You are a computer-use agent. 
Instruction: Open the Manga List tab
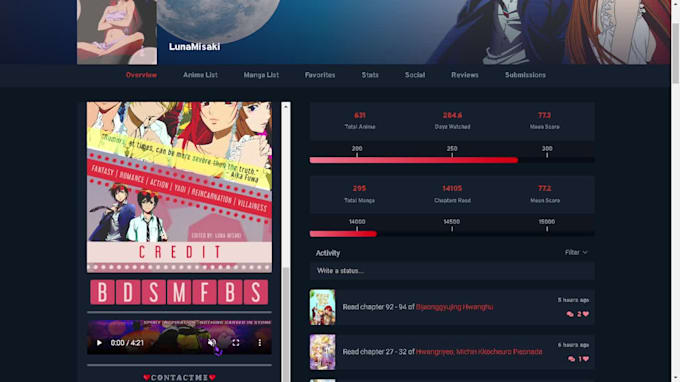261,75
